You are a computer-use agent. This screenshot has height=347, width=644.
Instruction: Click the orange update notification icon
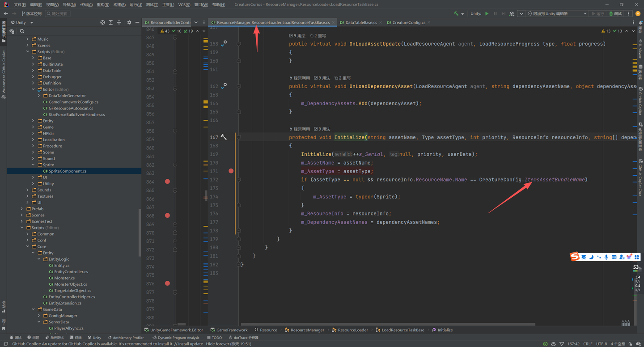[x=638, y=13]
